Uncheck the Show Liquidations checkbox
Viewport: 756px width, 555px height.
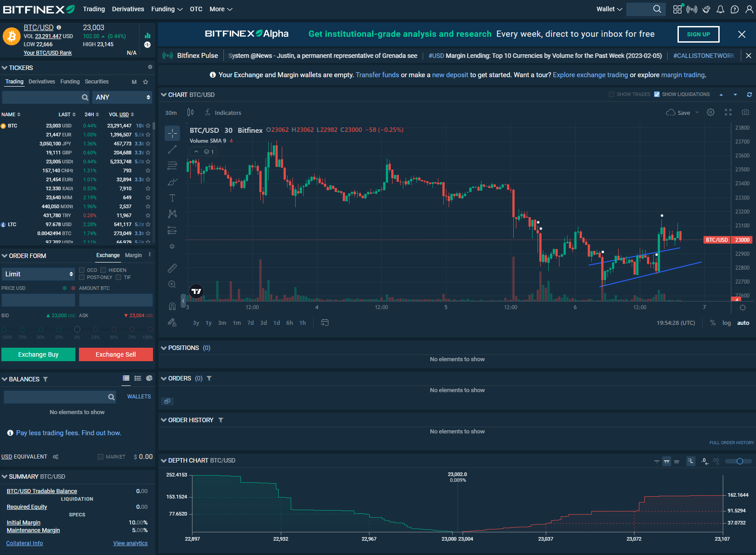(657, 94)
